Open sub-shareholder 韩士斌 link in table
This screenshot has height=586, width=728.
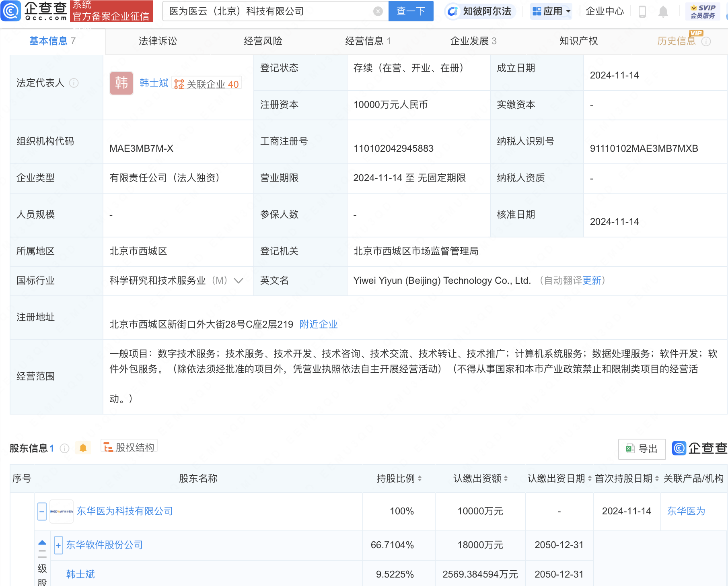coord(80,574)
